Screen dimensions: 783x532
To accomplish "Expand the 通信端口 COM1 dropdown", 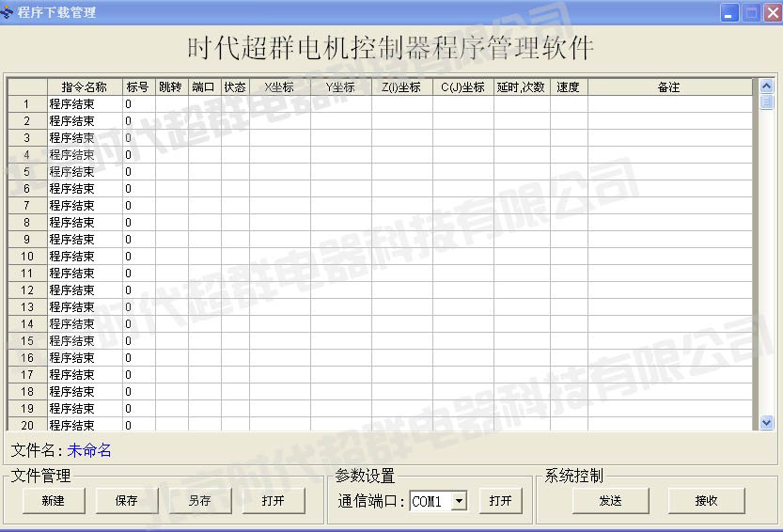I will [459, 502].
